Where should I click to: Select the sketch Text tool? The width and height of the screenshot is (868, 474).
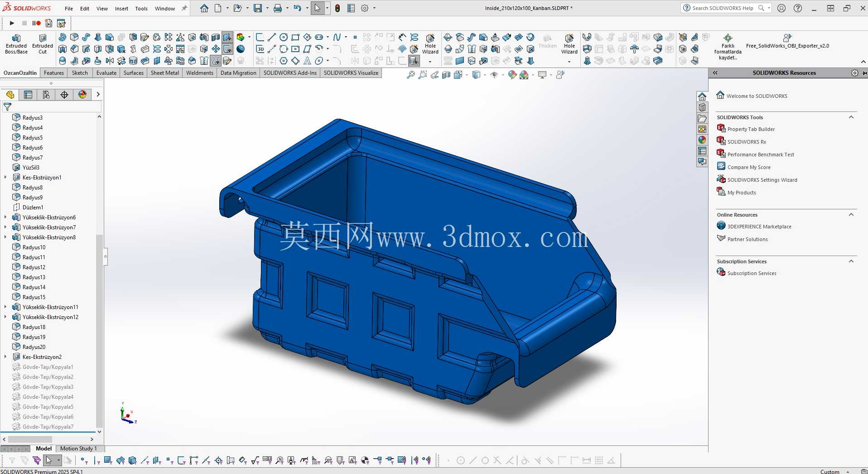[x=307, y=61]
